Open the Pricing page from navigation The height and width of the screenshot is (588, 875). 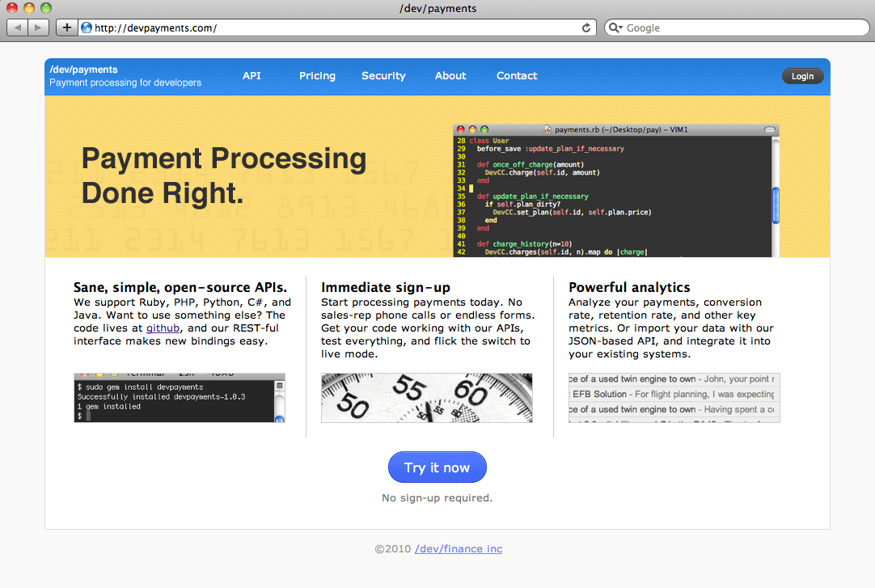coord(317,75)
